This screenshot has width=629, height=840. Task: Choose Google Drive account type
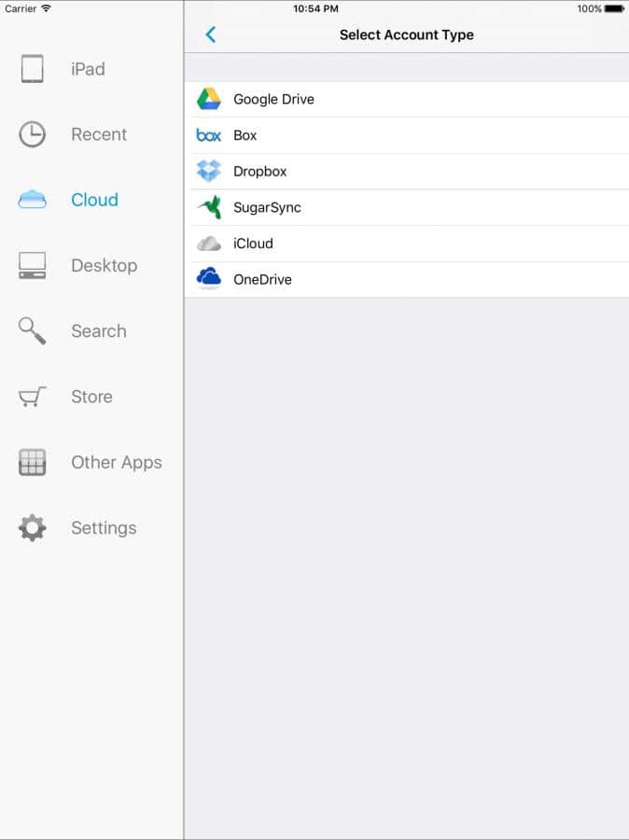point(273,99)
